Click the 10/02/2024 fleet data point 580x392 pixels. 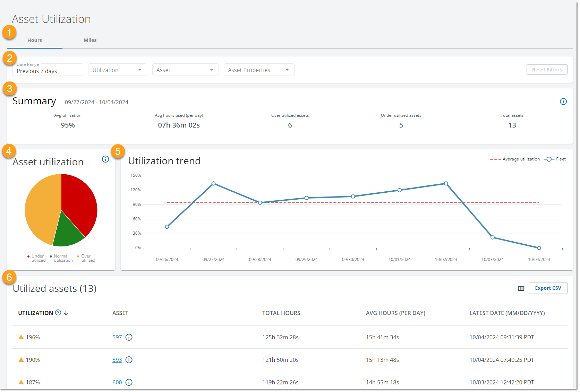(446, 183)
